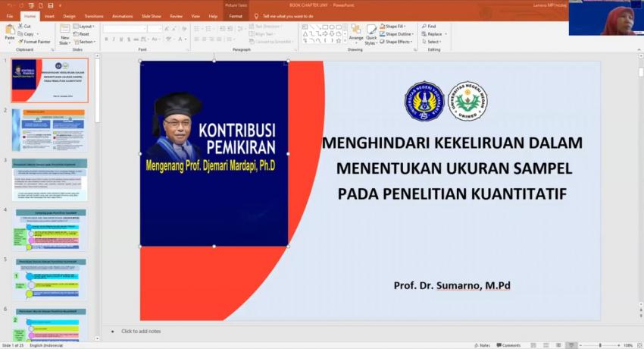Switch to the Insert tab
This screenshot has width=644, height=349.
[x=49, y=17]
